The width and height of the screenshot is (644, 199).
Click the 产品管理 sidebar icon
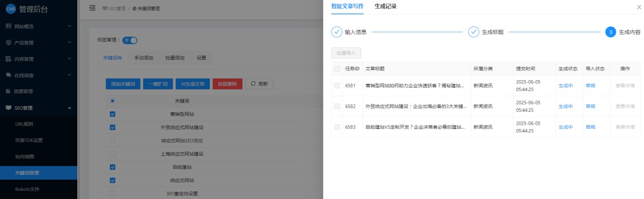click(9, 42)
